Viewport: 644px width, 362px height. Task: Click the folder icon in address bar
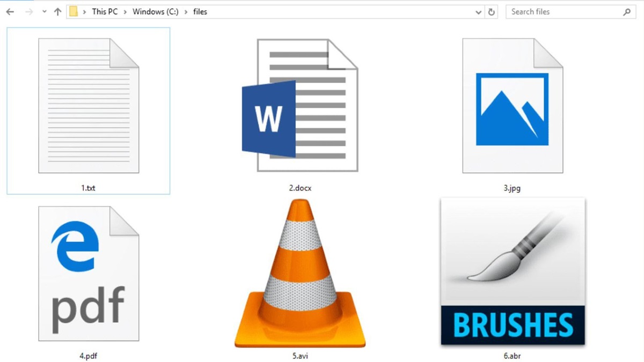point(74,12)
